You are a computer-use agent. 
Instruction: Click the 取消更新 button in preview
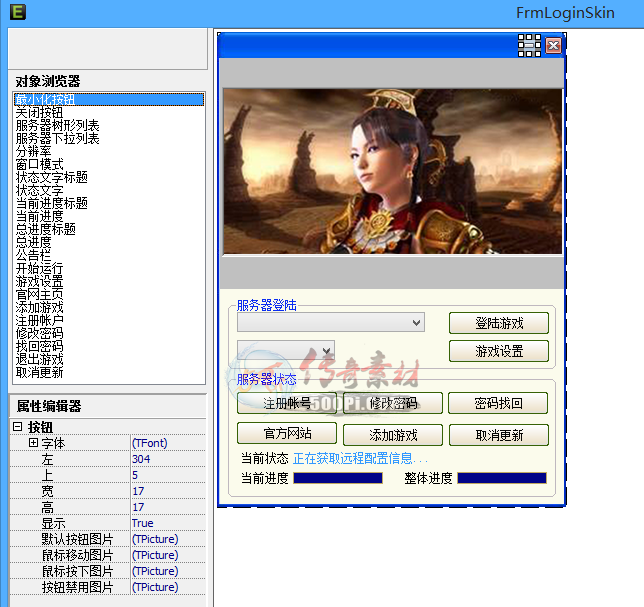pyautogui.click(x=499, y=435)
